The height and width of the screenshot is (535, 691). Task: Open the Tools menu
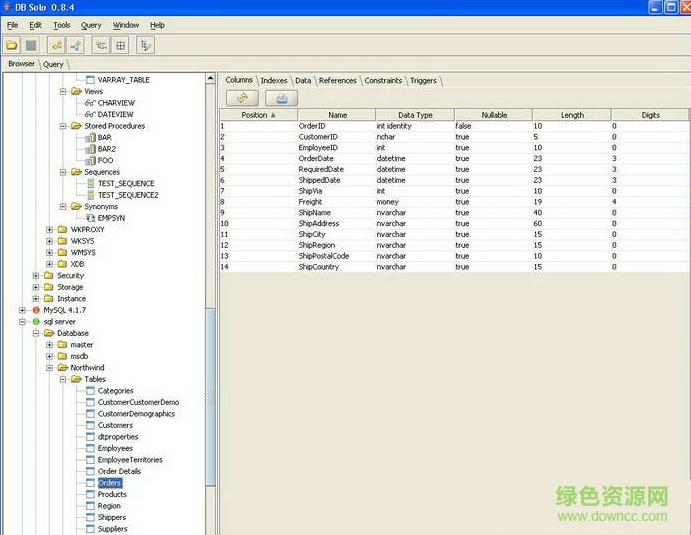point(62,25)
